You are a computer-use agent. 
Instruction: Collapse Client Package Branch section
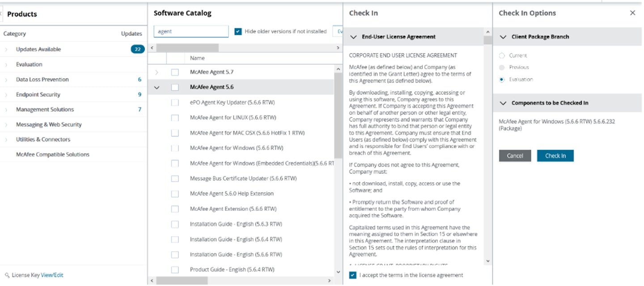[x=503, y=37]
